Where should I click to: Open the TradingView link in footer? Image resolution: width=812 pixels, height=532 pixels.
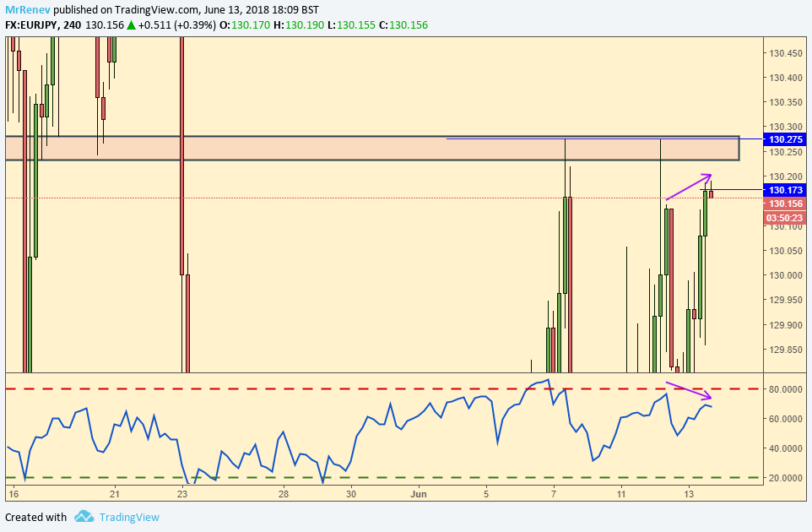pos(129,517)
